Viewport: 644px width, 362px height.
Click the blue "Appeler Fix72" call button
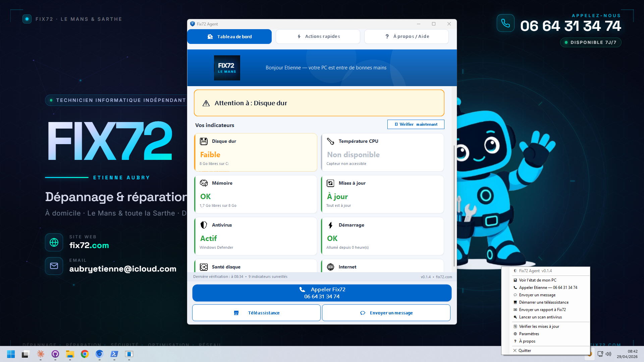point(322,293)
